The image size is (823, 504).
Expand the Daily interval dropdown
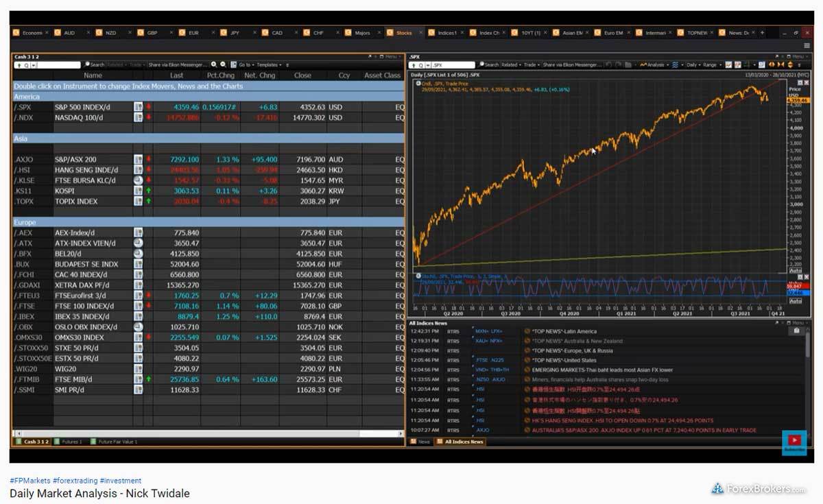coord(693,64)
